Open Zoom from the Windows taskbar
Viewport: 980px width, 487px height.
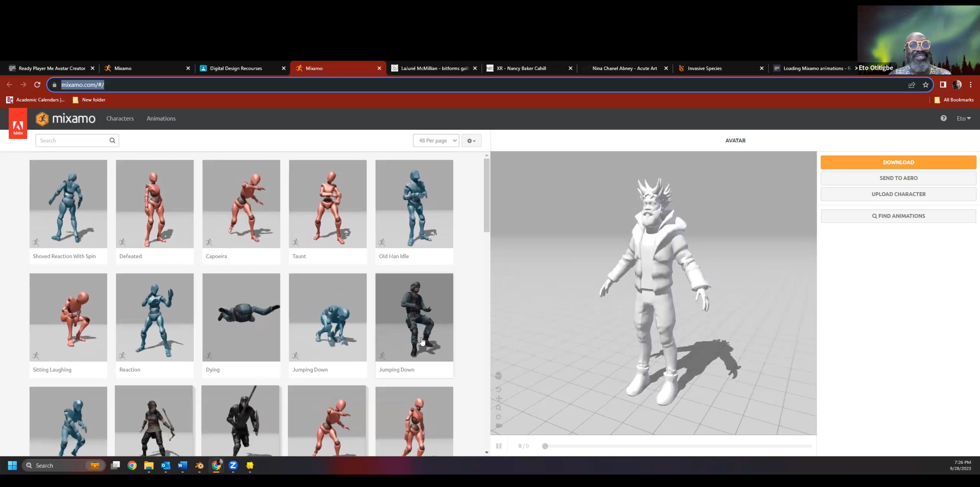233,465
